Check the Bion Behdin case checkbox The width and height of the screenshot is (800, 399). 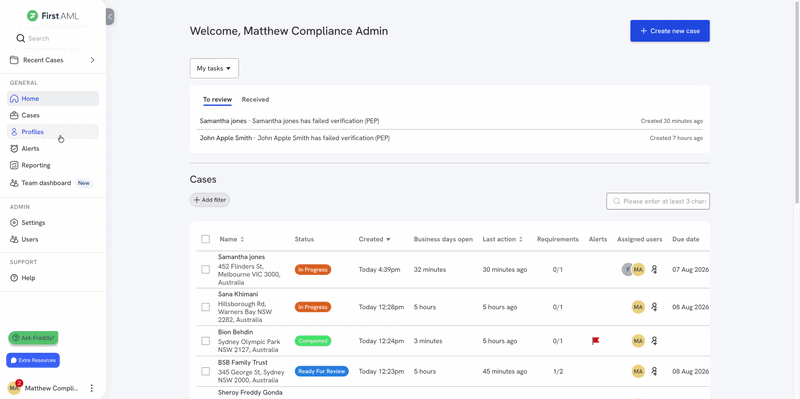[x=206, y=341]
